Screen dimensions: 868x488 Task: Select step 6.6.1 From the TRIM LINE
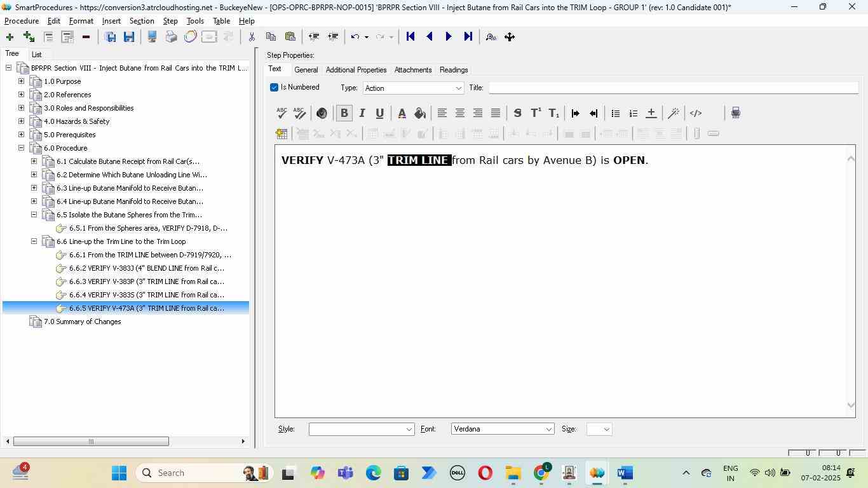150,255
